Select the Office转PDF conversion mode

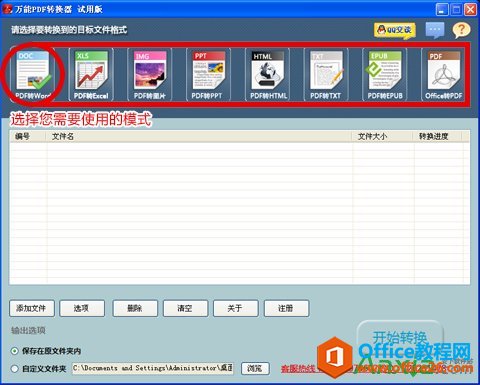(x=443, y=74)
